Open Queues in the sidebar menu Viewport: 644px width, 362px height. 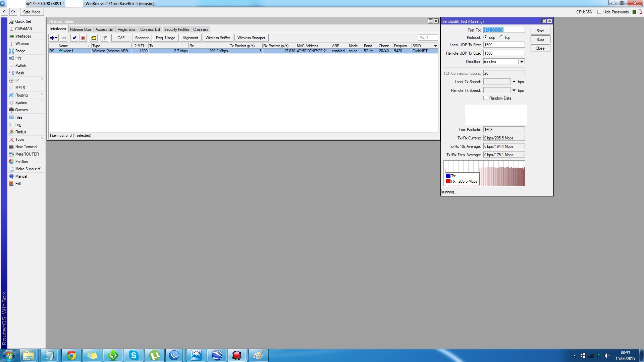pos(21,110)
